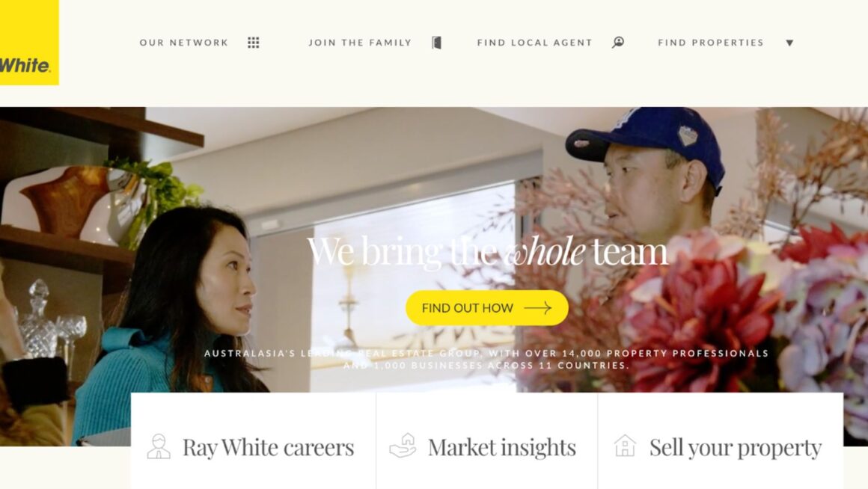Click the house icon beside Sell your property
This screenshot has height=489, width=868.
point(625,446)
